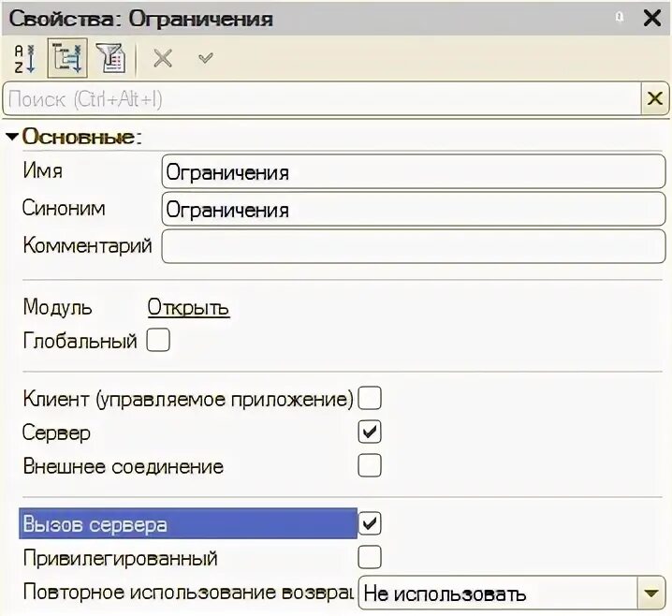This screenshot has height=616, width=672.
Task: Sort properties alphabetically with A-Z icon
Action: pos(22,58)
